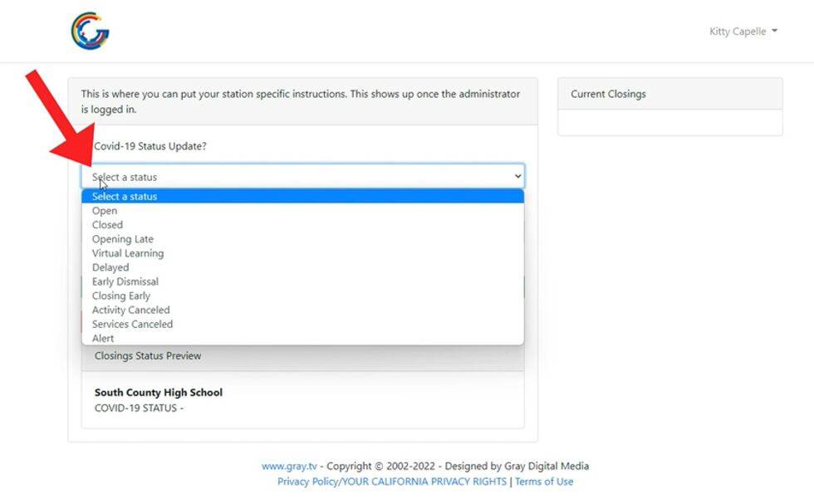The height and width of the screenshot is (504, 814).
Task: Choose the 'Select a status' placeholder option
Action: tap(125, 197)
